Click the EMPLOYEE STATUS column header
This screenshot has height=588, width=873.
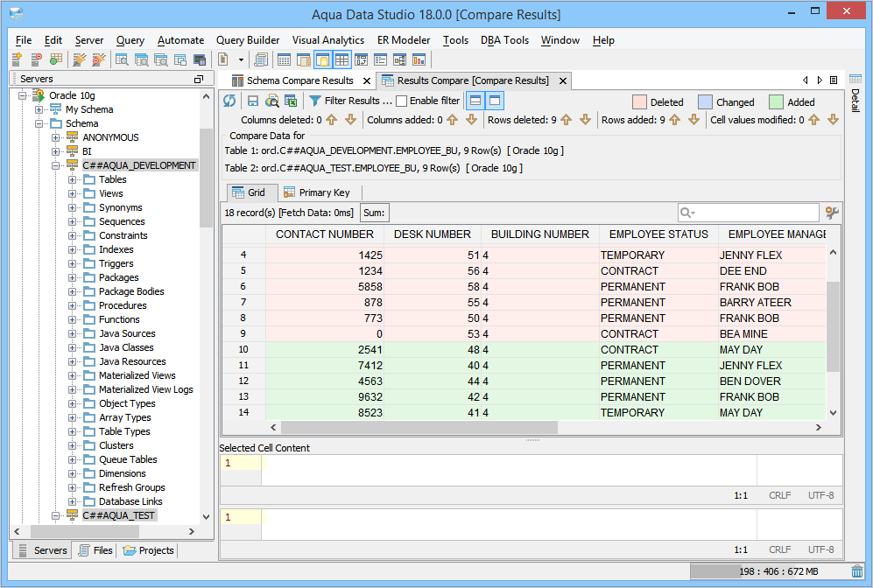click(658, 234)
